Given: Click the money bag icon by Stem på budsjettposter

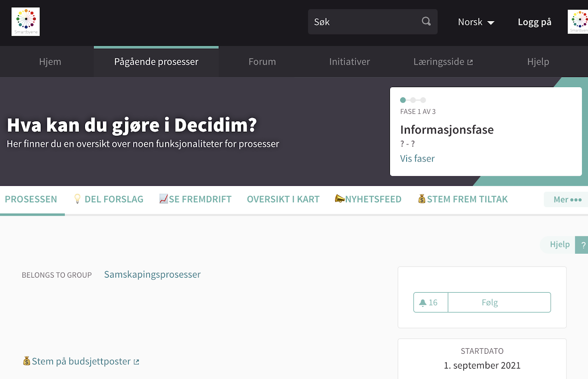Looking at the screenshot, I should point(27,361).
